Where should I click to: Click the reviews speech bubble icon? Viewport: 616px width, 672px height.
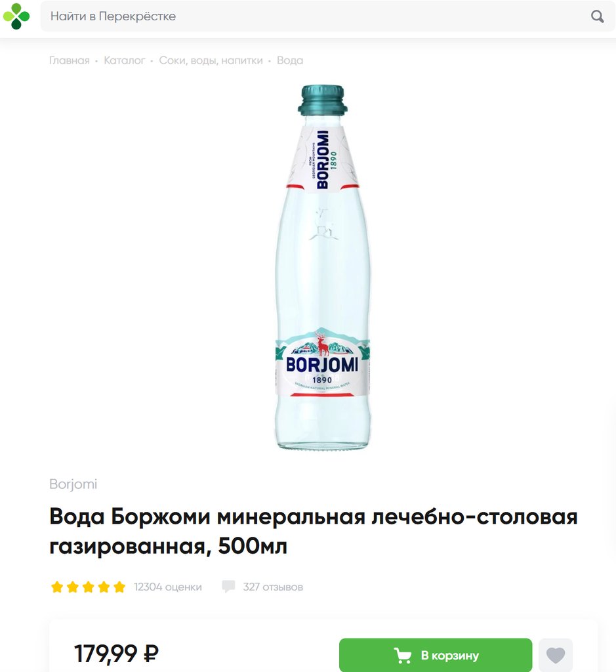228,586
